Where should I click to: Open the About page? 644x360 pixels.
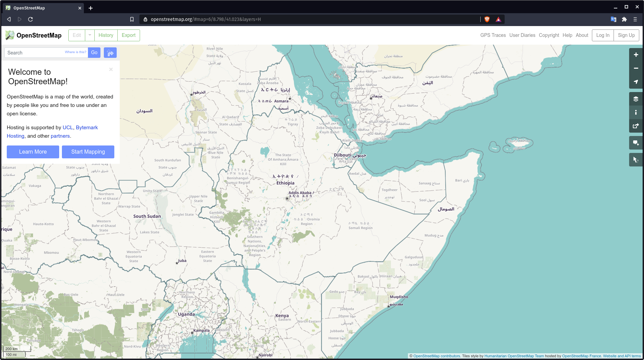(x=582, y=35)
